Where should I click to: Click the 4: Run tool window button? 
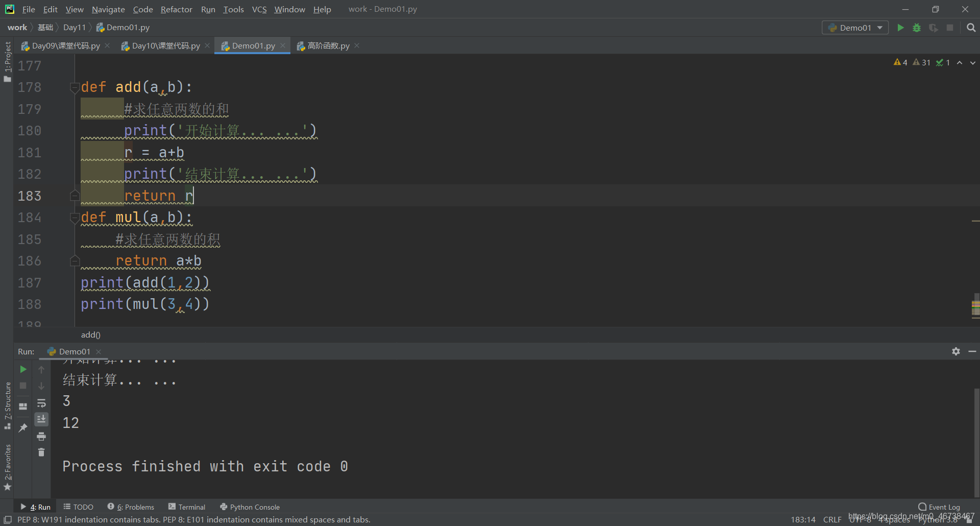pos(36,507)
